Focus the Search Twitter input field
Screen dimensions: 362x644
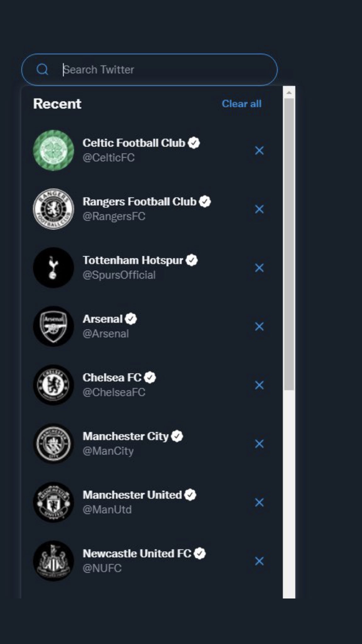(149, 69)
